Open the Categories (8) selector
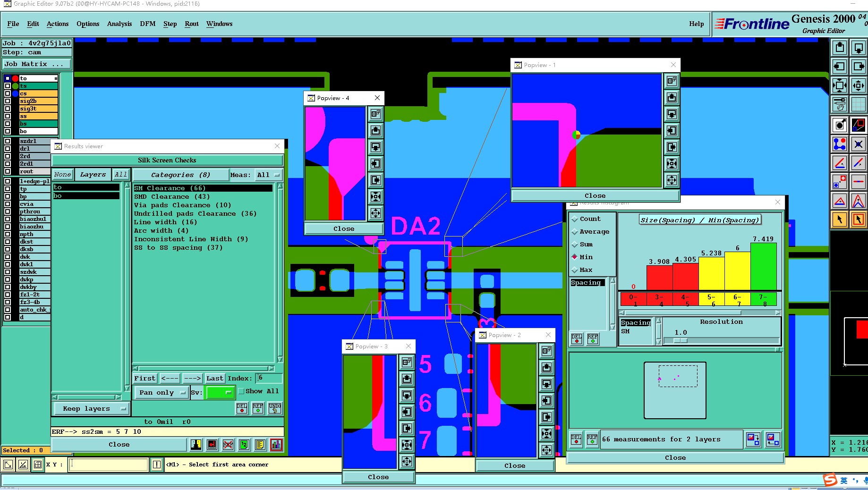Screen dimensions: 868x490 tap(180, 175)
